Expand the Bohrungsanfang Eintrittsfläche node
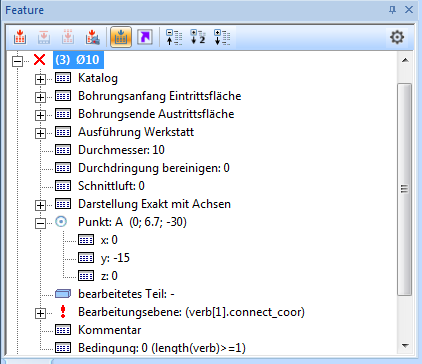The image size is (422, 364). pos(40,97)
